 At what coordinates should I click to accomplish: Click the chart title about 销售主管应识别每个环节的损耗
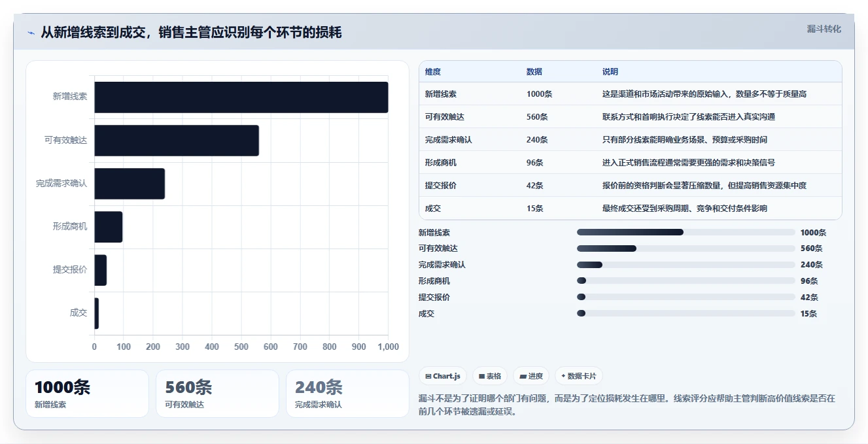click(x=191, y=33)
